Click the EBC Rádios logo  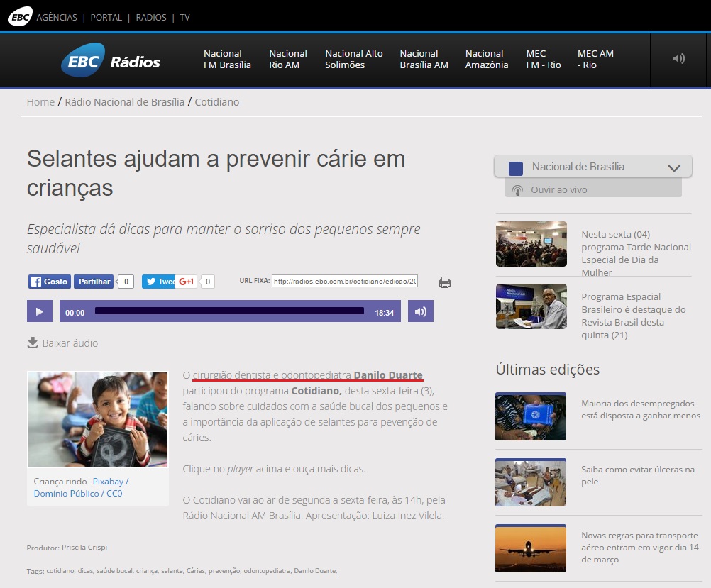coord(110,61)
